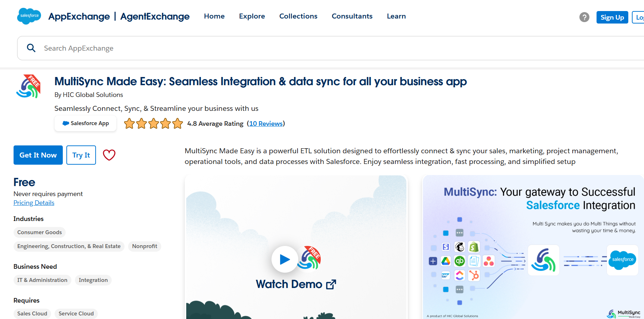Click the Sign Up button
The image size is (644, 319).
click(612, 17)
